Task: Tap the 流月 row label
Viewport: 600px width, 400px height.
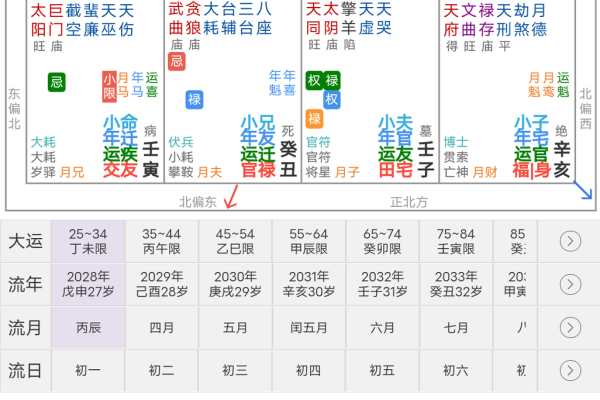Action: point(25,328)
